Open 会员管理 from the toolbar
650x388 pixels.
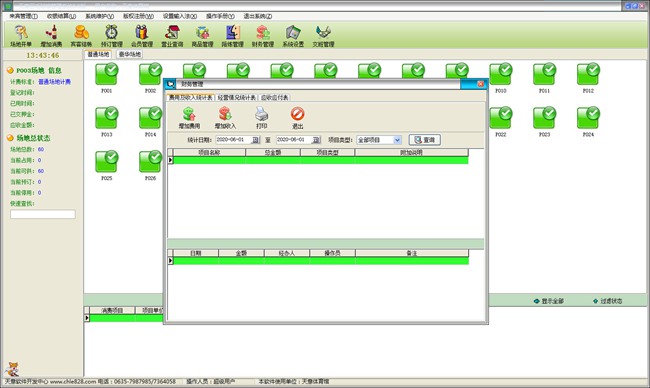(142, 36)
